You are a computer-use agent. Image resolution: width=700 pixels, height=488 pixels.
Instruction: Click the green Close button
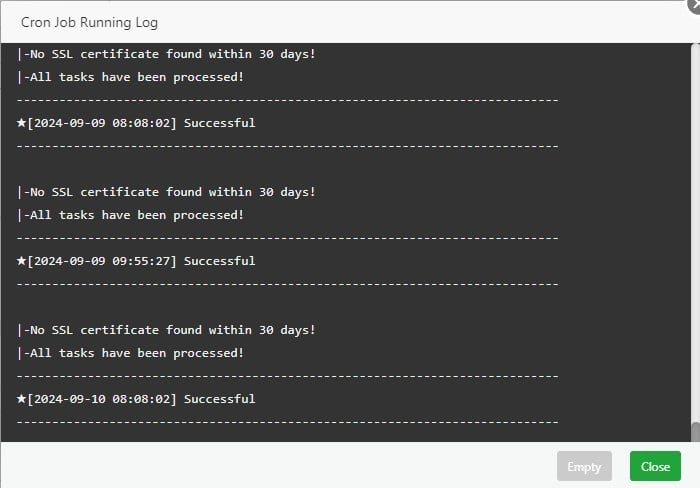pos(655,466)
